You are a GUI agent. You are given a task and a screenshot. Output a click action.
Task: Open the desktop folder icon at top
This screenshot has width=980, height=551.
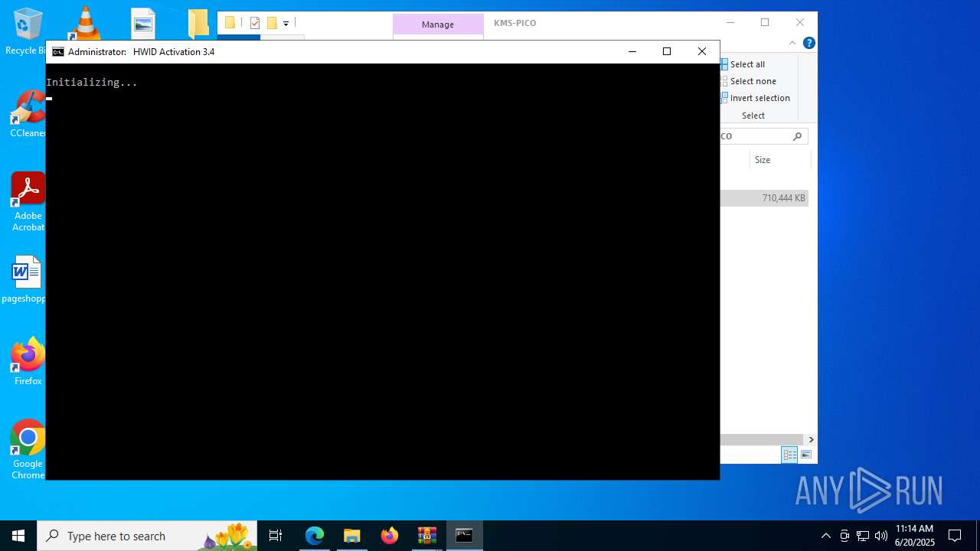click(x=198, y=23)
